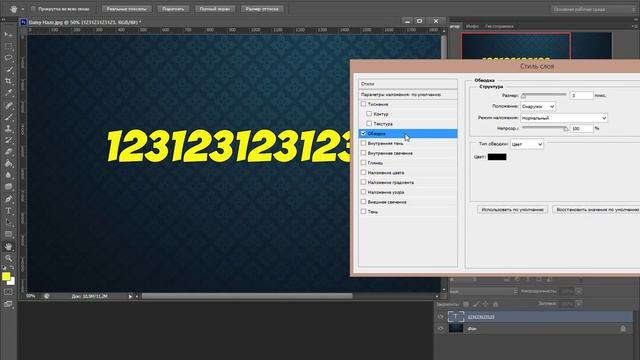Select the Pen tool
Image resolution: width=640 pixels, height=360 pixels.
(8, 199)
